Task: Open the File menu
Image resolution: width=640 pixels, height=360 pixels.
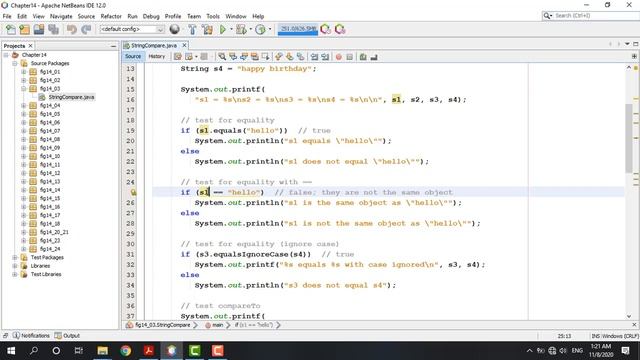Action: point(7,16)
